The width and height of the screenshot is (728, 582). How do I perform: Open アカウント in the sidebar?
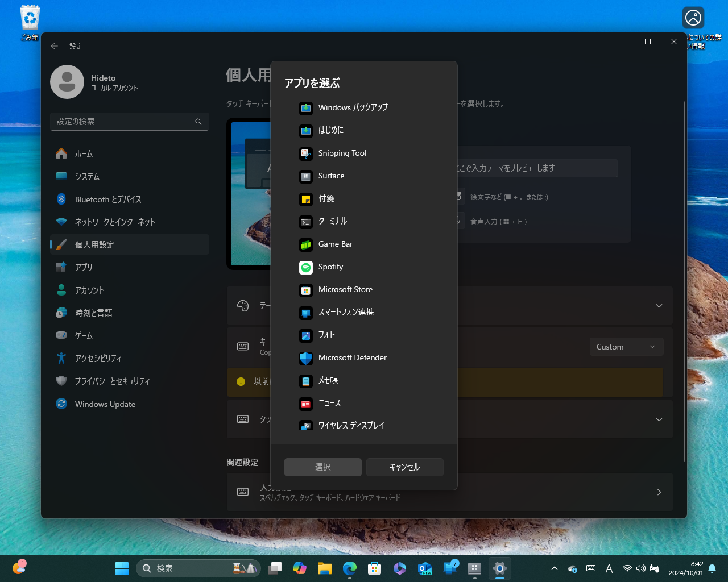[130, 290]
